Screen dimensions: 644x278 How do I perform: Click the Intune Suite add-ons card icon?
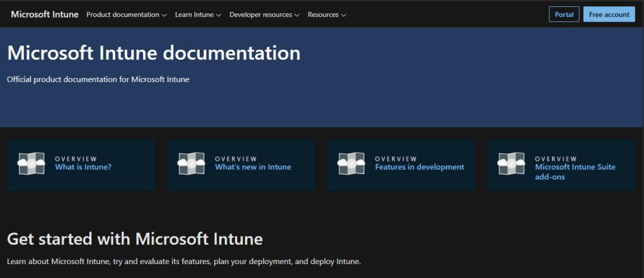(512, 163)
